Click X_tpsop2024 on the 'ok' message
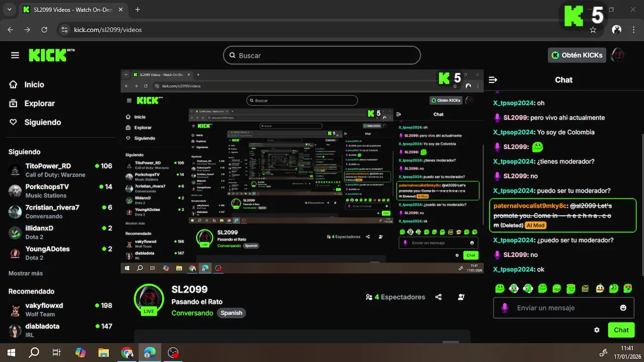This screenshot has width=644, height=362. click(513, 269)
